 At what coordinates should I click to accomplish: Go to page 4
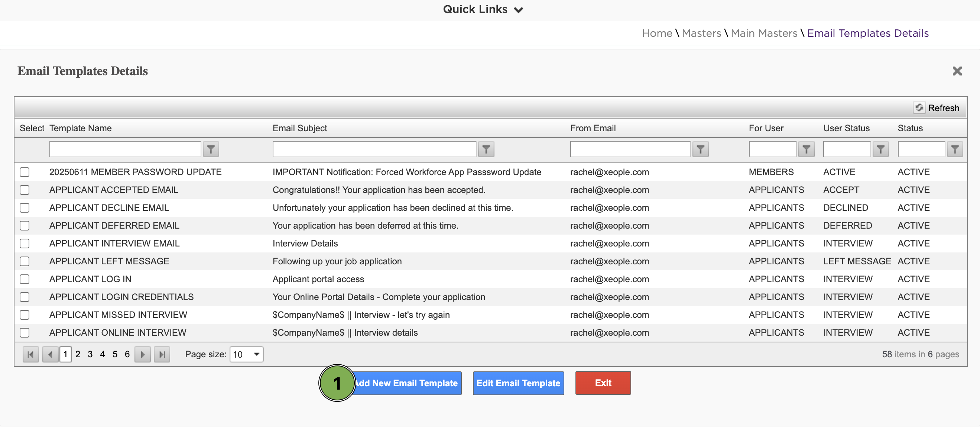102,354
